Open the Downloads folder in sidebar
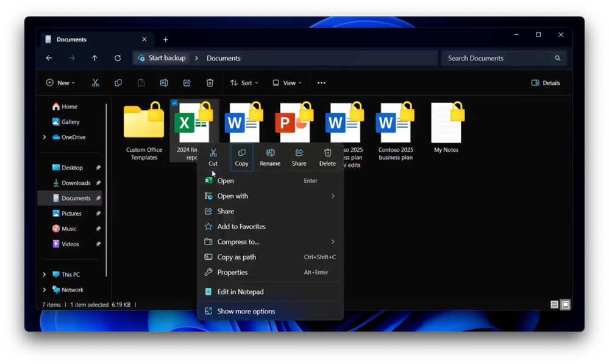This screenshot has height=364, width=609. pyautogui.click(x=76, y=183)
